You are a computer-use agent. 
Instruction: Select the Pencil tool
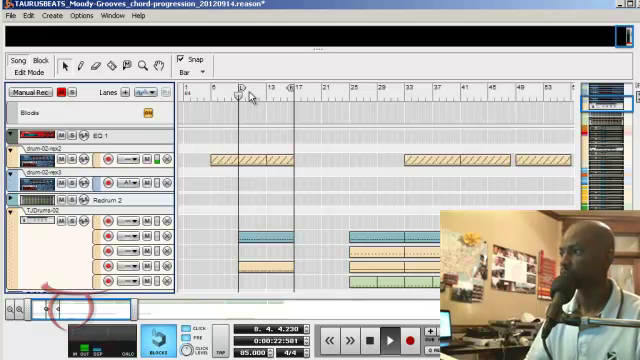pos(80,66)
